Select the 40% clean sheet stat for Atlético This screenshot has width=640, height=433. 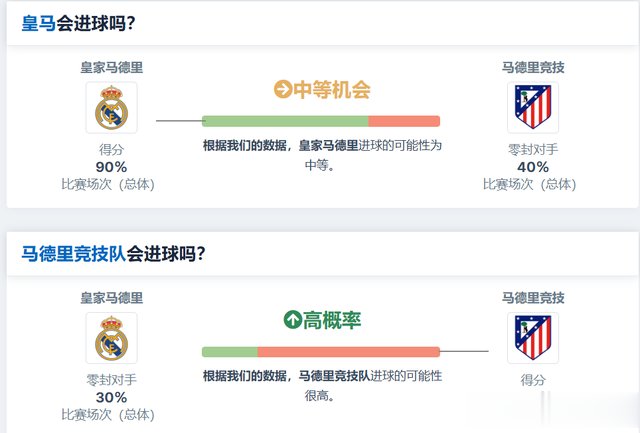pos(533,167)
